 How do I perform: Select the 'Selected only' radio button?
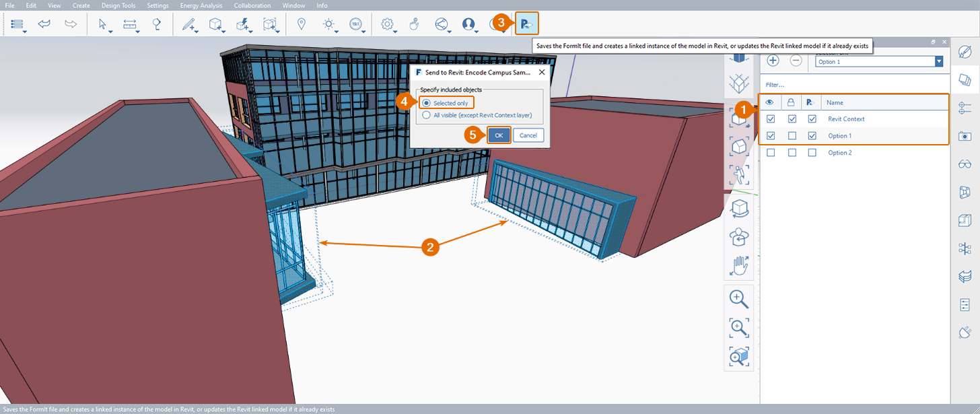click(x=427, y=103)
